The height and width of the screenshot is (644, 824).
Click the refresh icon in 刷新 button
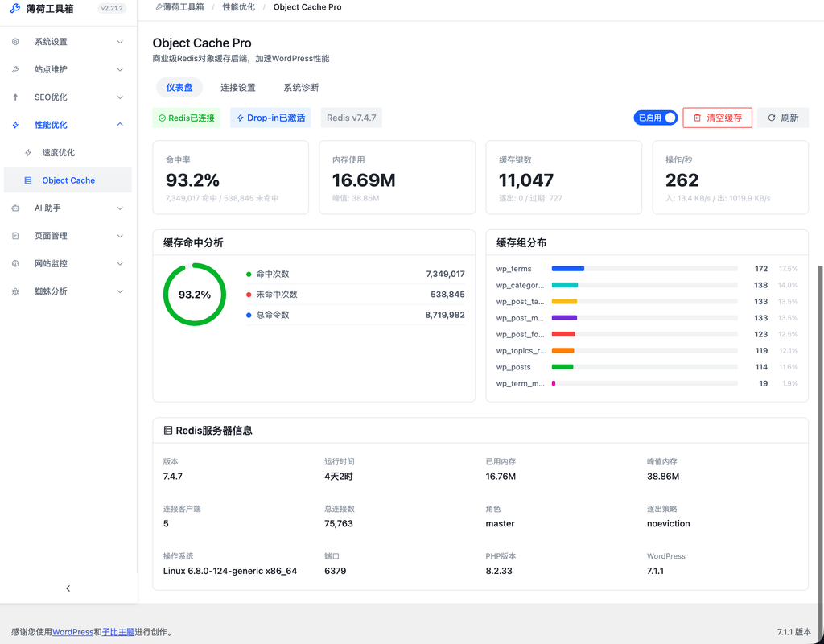pyautogui.click(x=772, y=118)
